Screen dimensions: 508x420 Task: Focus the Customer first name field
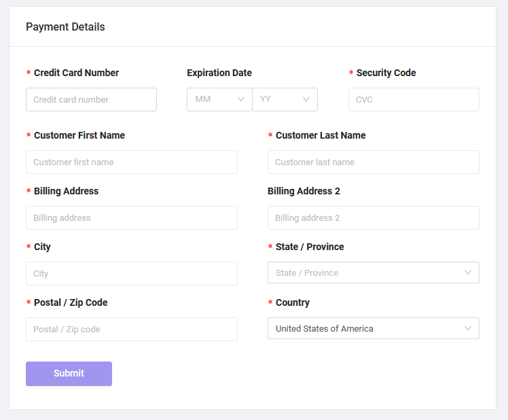tap(132, 162)
